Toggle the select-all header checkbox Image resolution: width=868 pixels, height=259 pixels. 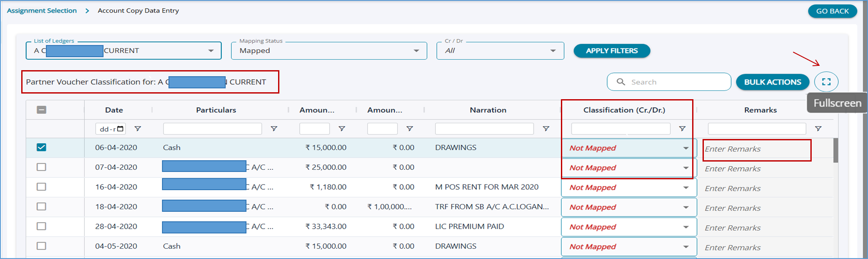42,110
